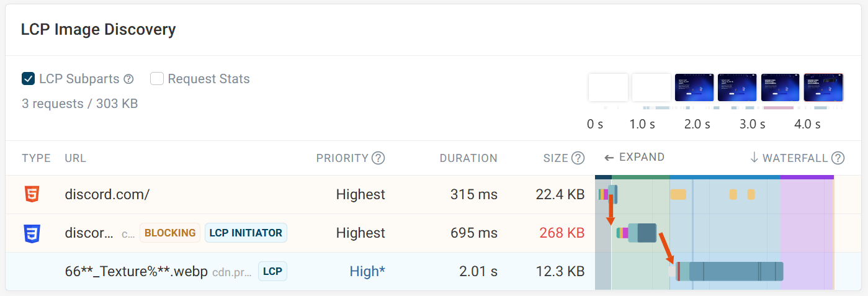The width and height of the screenshot is (868, 296).
Task: Open the LCP Subparts help icon
Action: pos(128,79)
